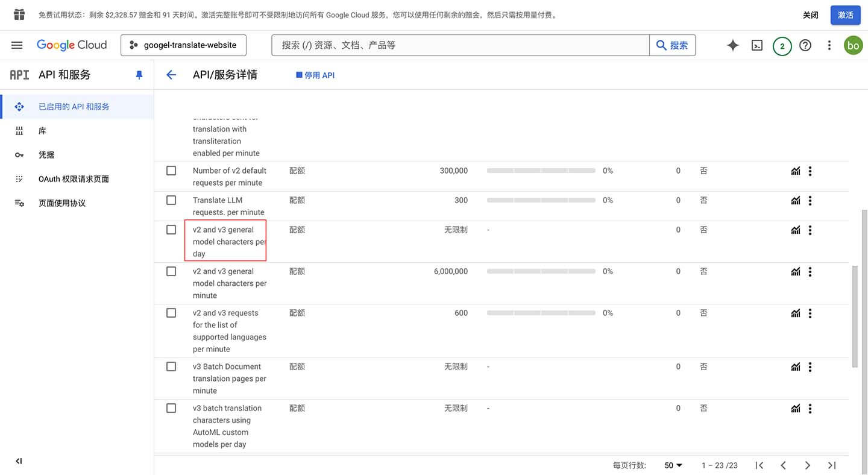Click the Google Cloud logo
The height and width of the screenshot is (475, 868).
click(72, 45)
